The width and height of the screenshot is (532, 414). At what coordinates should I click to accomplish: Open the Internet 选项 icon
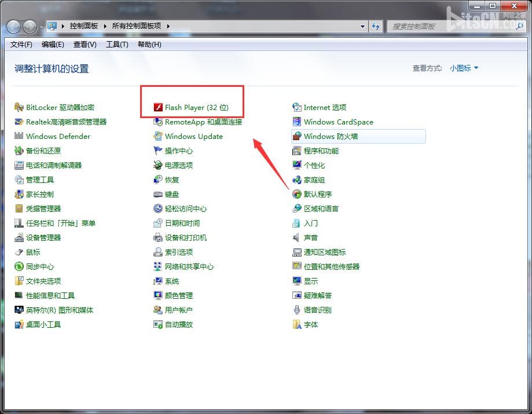[x=297, y=107]
